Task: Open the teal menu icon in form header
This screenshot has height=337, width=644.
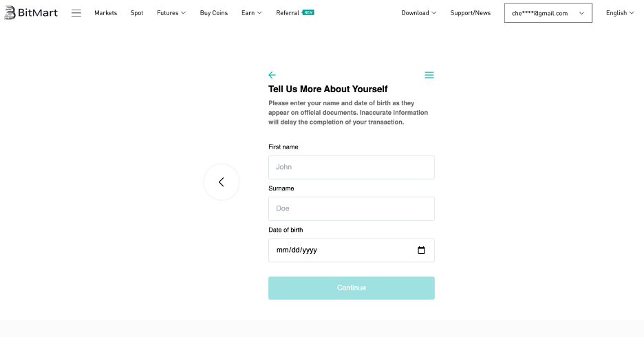Action: click(x=429, y=75)
